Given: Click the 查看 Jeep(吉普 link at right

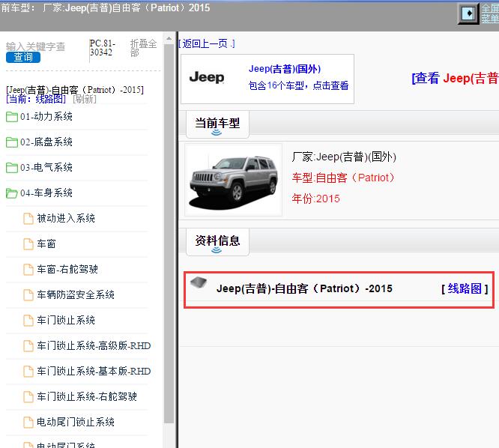Looking at the screenshot, I should pyautogui.click(x=455, y=78).
